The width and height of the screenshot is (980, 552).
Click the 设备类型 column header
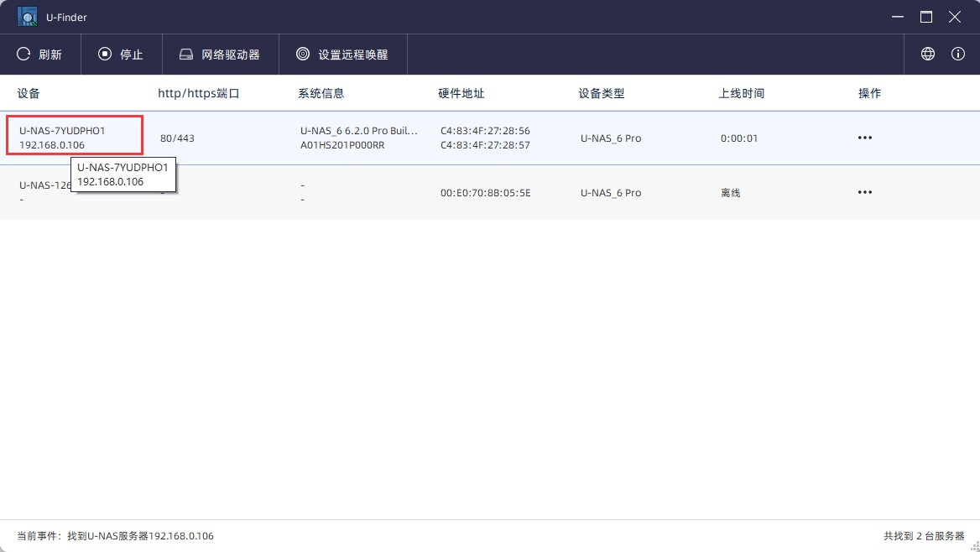tap(602, 93)
